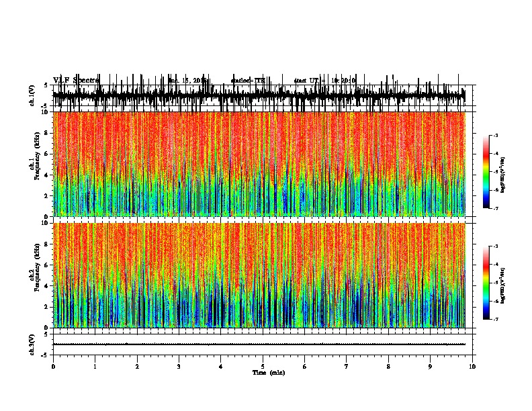The width and height of the screenshot is (532, 411).
Task: Click the "5" tick on the time axis
Action: point(263,366)
